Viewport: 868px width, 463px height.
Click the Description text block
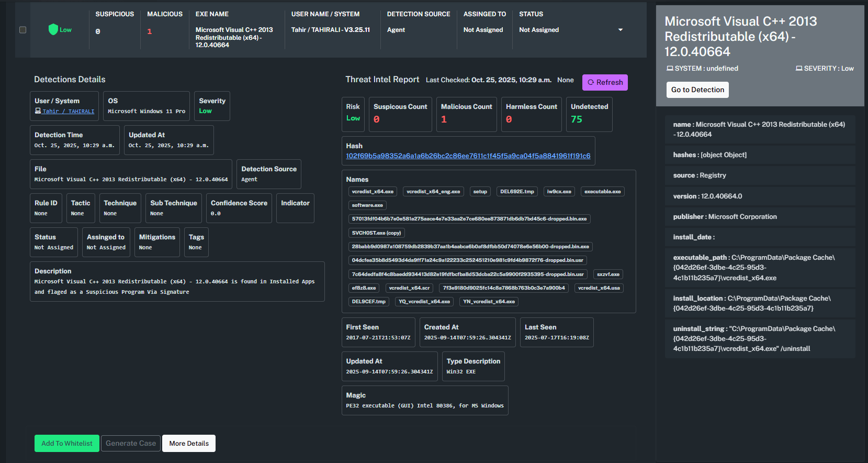[177, 281]
